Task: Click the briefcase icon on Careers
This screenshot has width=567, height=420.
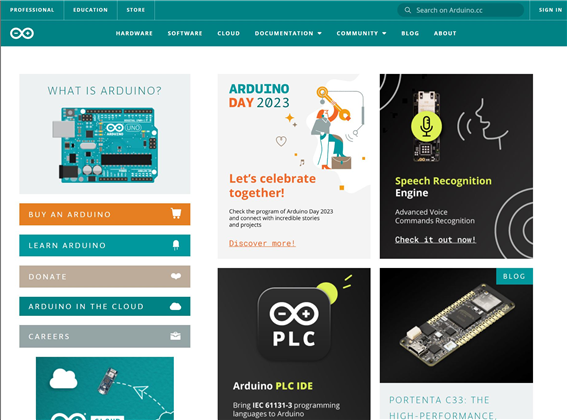Action: click(x=175, y=336)
